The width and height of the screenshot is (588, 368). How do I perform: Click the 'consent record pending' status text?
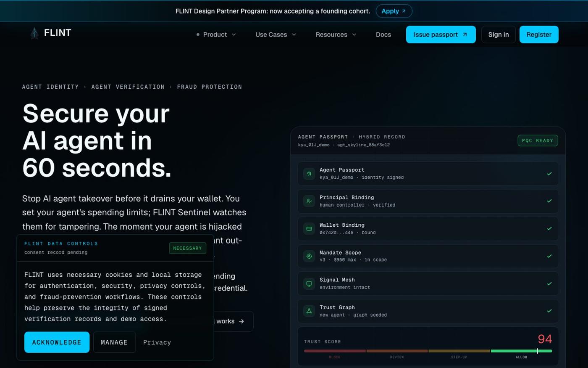coord(56,253)
